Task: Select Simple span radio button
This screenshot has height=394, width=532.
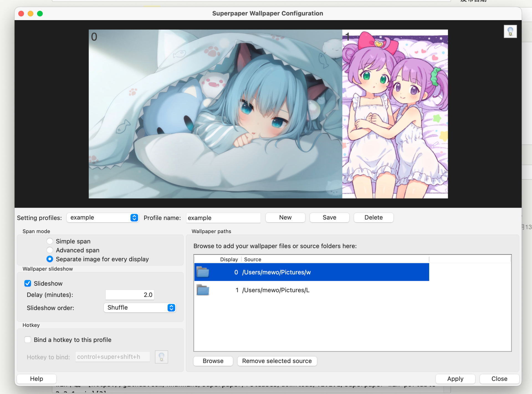Action: (x=50, y=241)
